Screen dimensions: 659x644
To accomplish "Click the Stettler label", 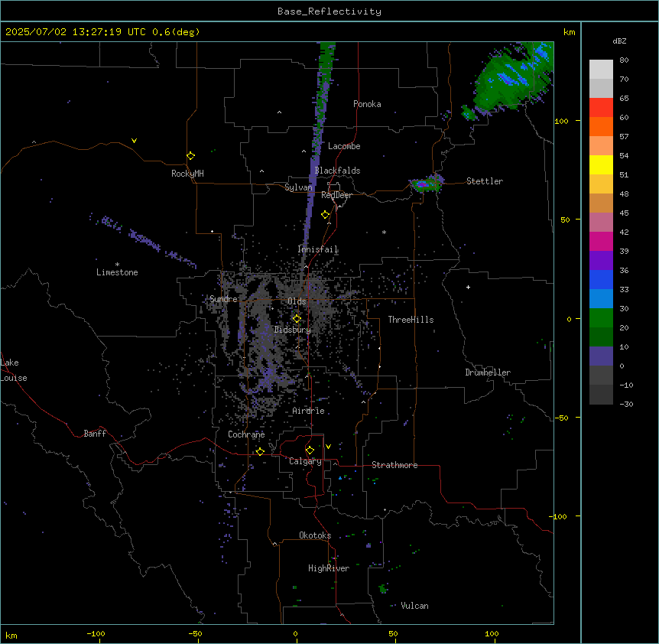I will click(485, 181).
